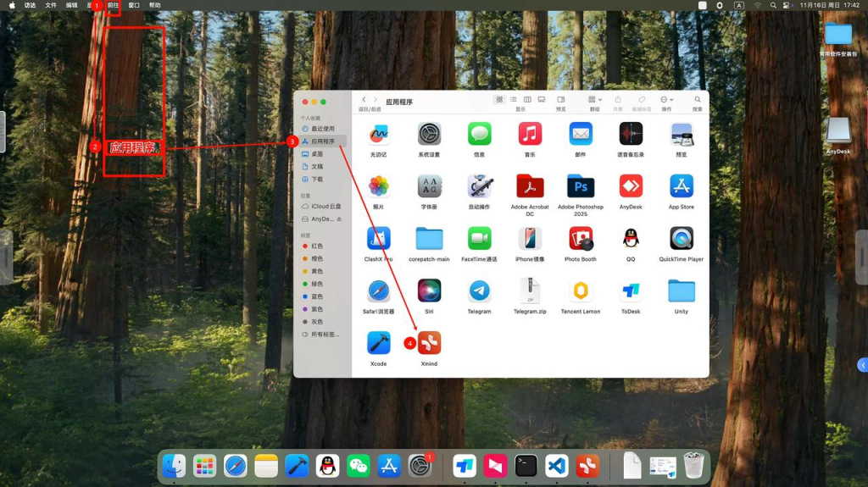Open the 前往 menu
Screen dimensions: 868x487
pos(113,5)
